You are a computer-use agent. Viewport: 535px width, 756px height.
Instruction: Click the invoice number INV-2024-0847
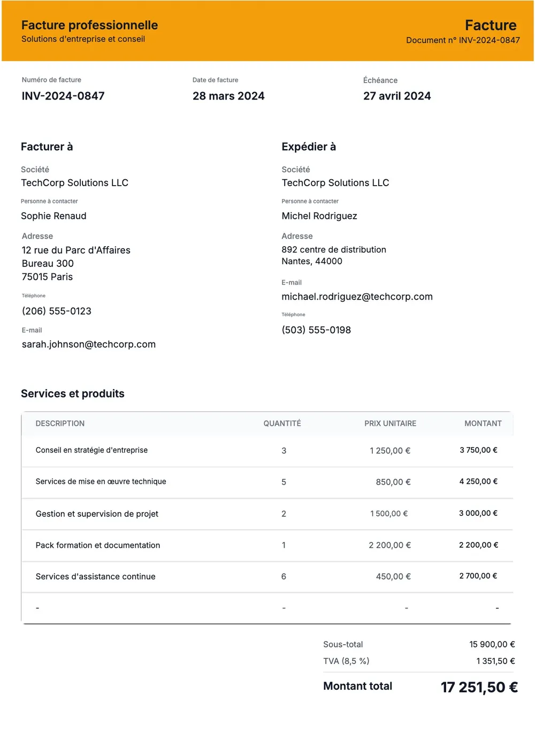tap(63, 96)
